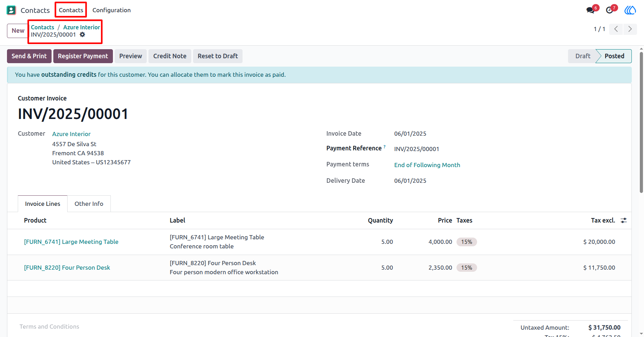Click Reset to Draft
Viewport: 644px width, 337px height.
218,56
